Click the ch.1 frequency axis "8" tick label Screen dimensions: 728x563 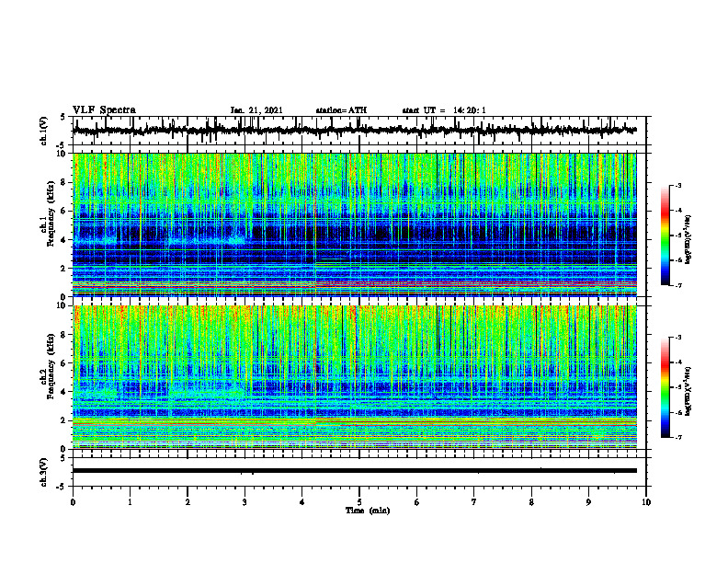63,182
